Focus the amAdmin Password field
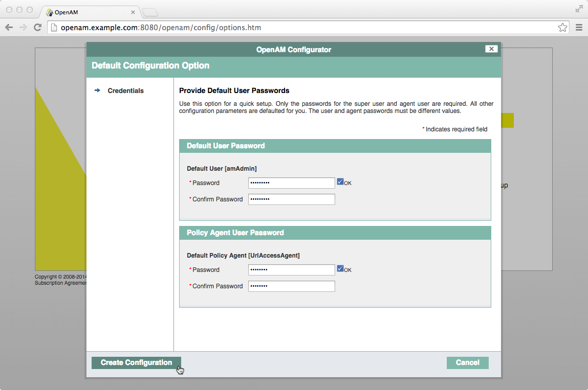Screen dimensions: 588x390 pyautogui.click(x=291, y=183)
